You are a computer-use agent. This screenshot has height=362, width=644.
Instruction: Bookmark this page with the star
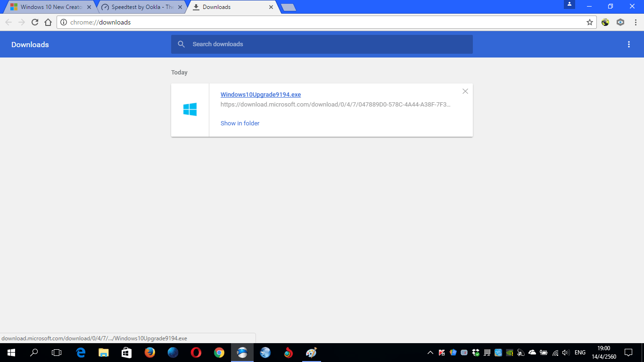(x=589, y=22)
